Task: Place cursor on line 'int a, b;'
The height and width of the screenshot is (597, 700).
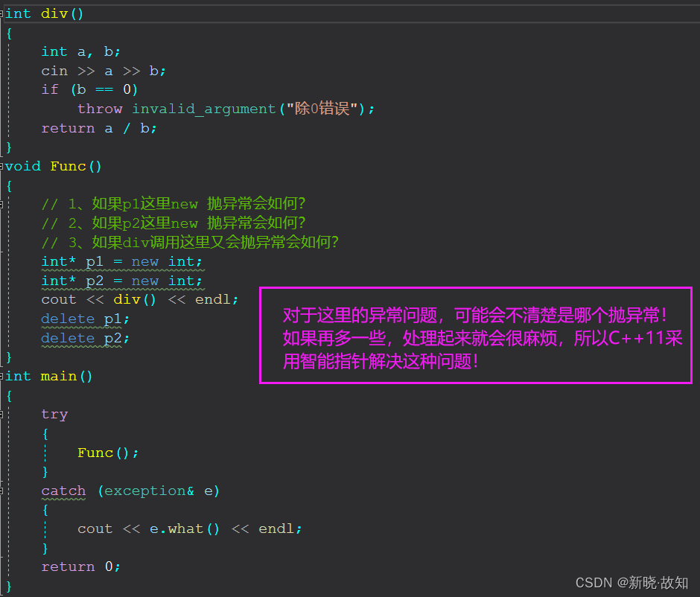Action: tap(81, 52)
